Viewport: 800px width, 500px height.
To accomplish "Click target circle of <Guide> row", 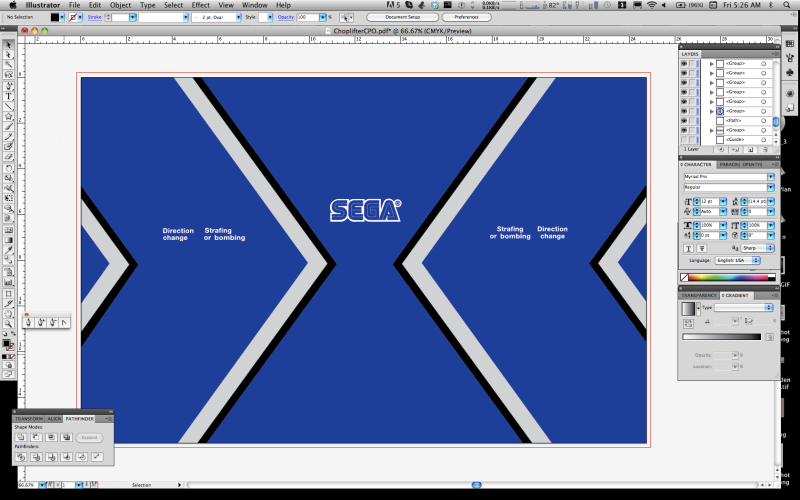I will 764,139.
